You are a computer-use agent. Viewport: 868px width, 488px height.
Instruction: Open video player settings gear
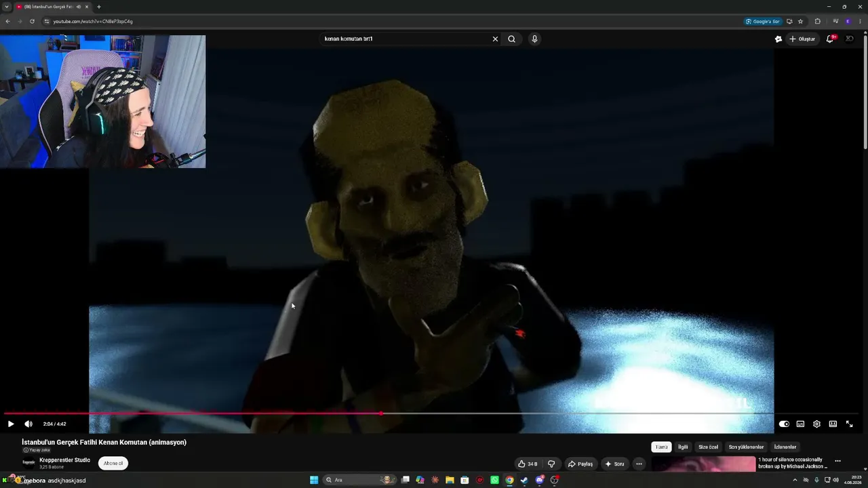(x=816, y=424)
